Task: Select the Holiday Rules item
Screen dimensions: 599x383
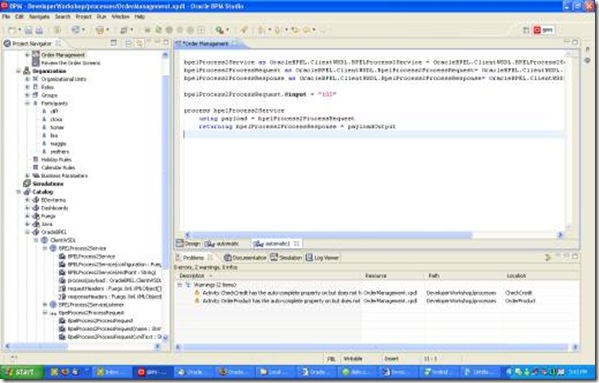Action: pyautogui.click(x=56, y=160)
